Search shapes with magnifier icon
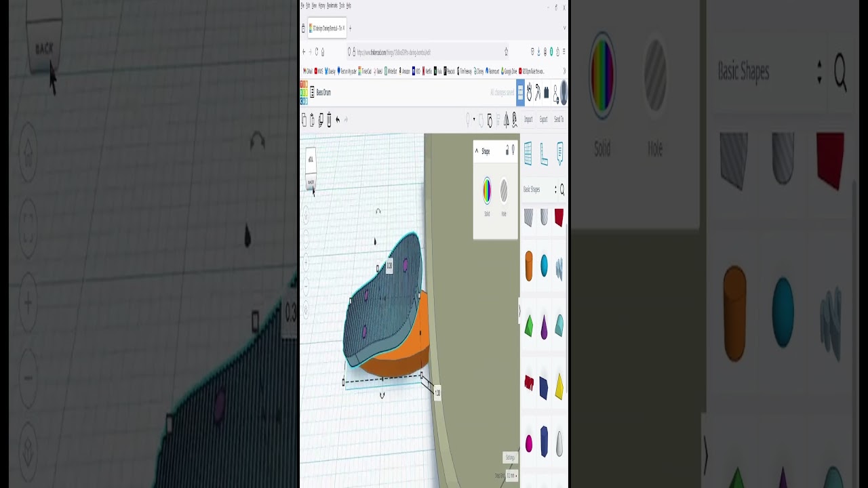Screen dimensions: 868x488 [562, 190]
